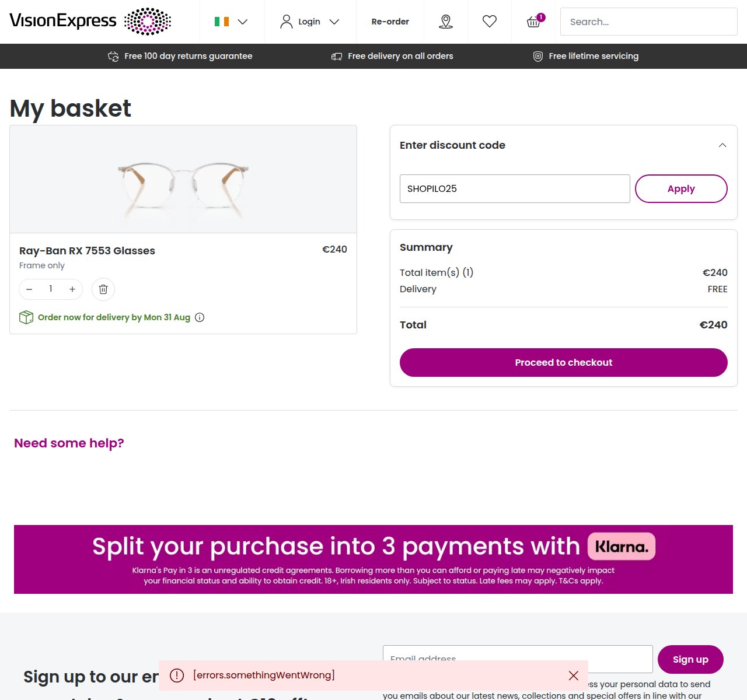Click Free lifetime servicing
The width and height of the screenshot is (747, 700).
pyautogui.click(x=586, y=56)
